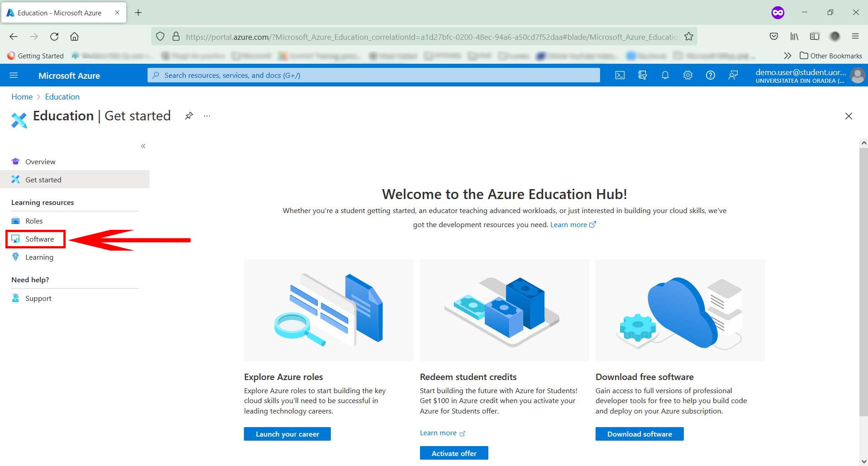The width and height of the screenshot is (868, 466).
Task: Select the Education - Microsoft Azure tab
Action: click(x=64, y=13)
